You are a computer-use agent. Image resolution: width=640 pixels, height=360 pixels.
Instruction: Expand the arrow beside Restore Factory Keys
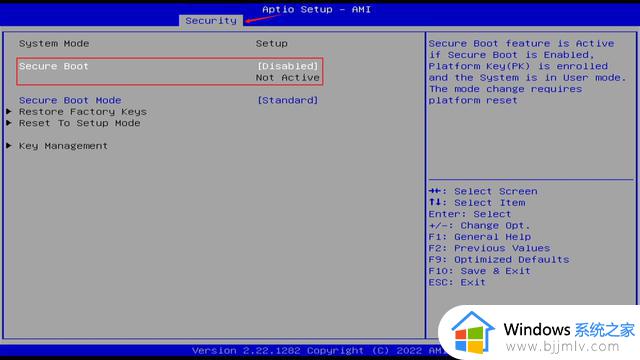tap(9, 111)
